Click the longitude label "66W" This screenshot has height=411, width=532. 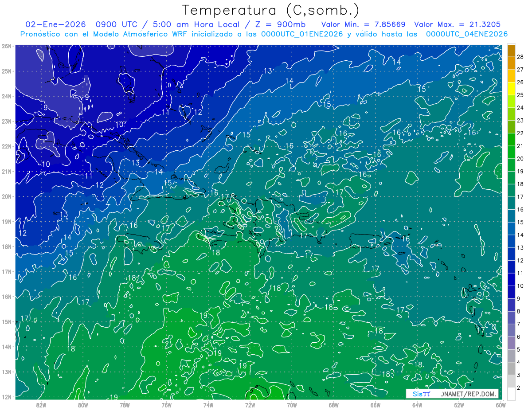[x=375, y=404]
